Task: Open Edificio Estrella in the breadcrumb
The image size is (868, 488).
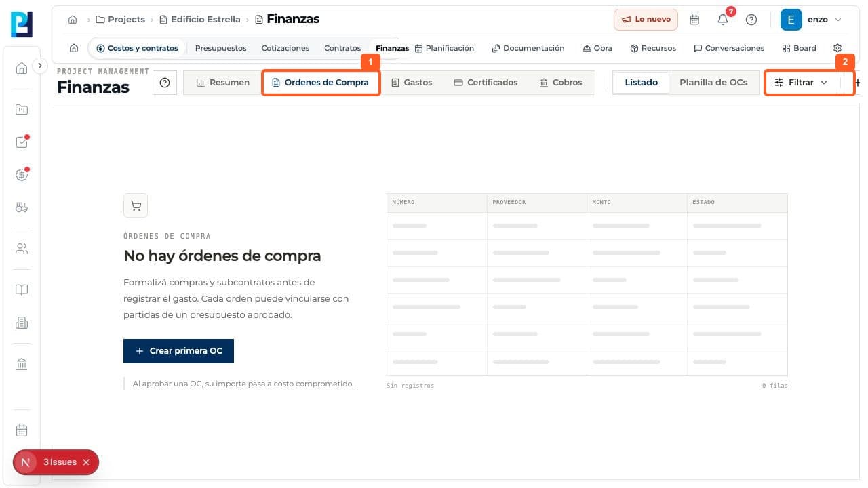Action: tap(200, 20)
